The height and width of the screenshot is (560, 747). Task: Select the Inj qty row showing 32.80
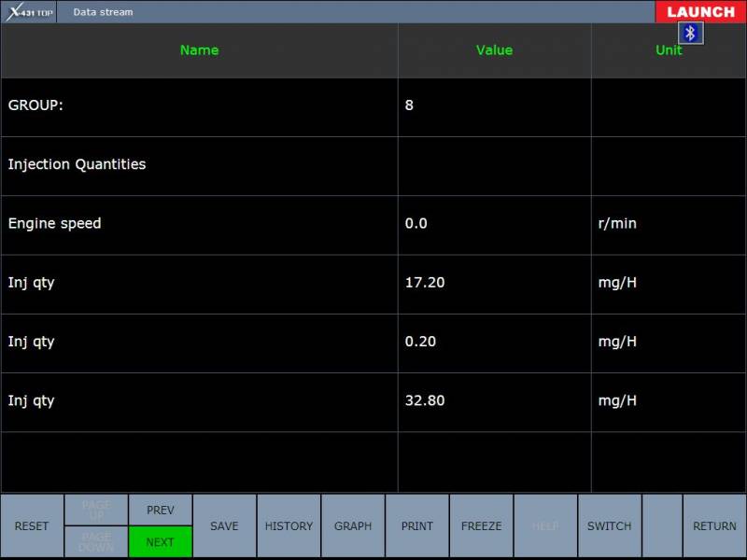point(199,401)
